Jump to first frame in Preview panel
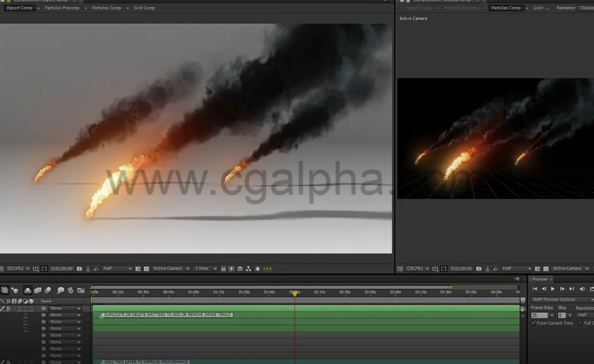This screenshot has width=594, height=364. tap(535, 289)
